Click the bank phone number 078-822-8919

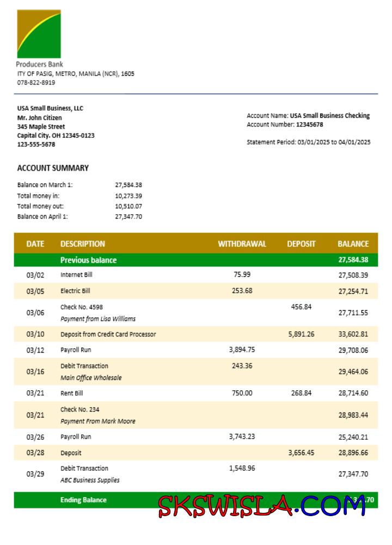coord(36,82)
